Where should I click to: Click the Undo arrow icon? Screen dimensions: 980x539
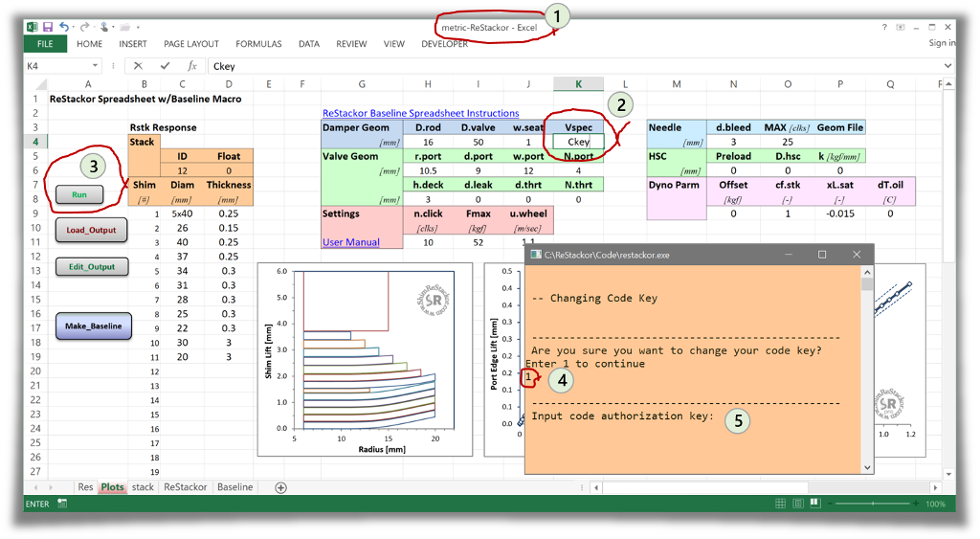pos(64,27)
